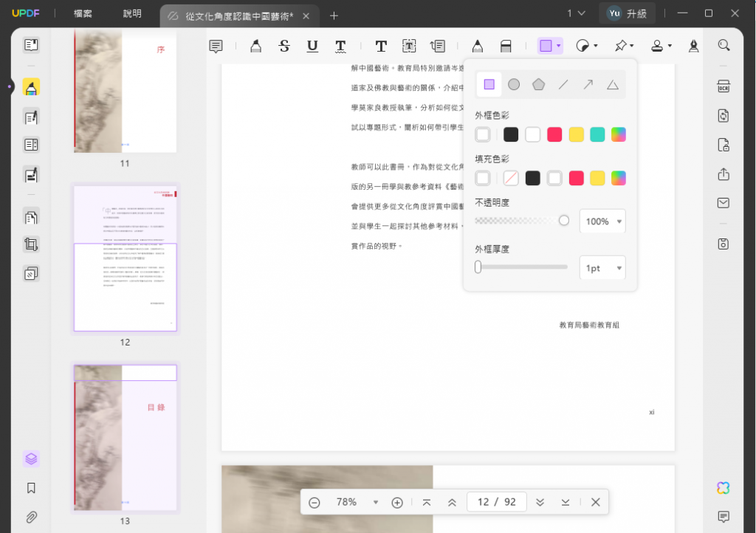Select the page 13 thumbnail

125,438
